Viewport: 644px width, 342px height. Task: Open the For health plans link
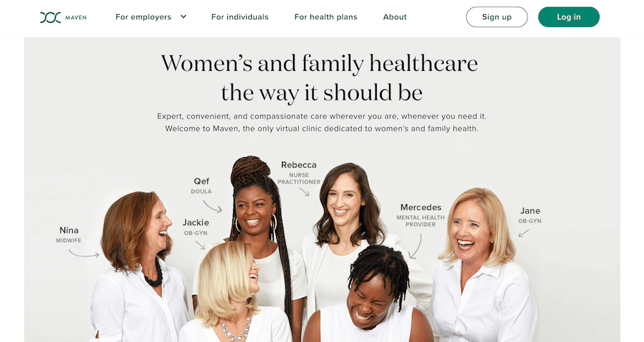pyautogui.click(x=326, y=17)
